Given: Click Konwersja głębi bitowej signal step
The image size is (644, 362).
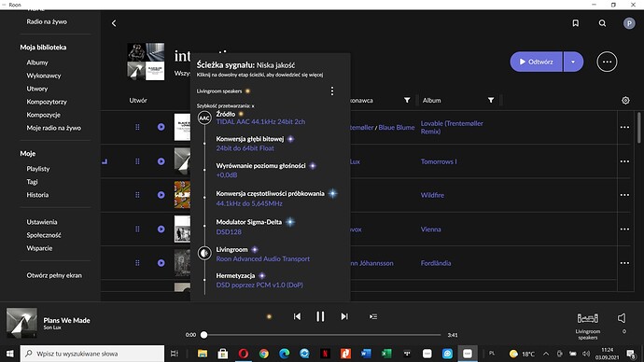Looking at the screenshot, I should point(250,139).
